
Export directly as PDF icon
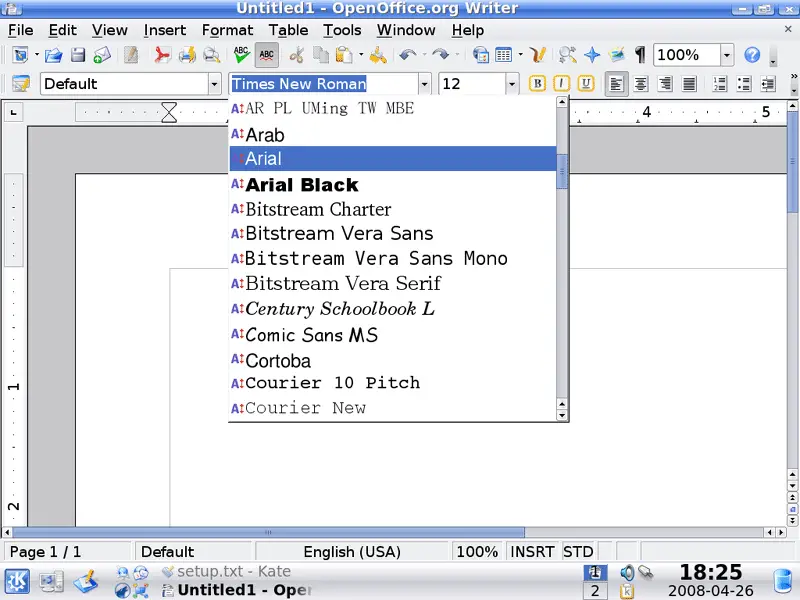click(x=162, y=55)
